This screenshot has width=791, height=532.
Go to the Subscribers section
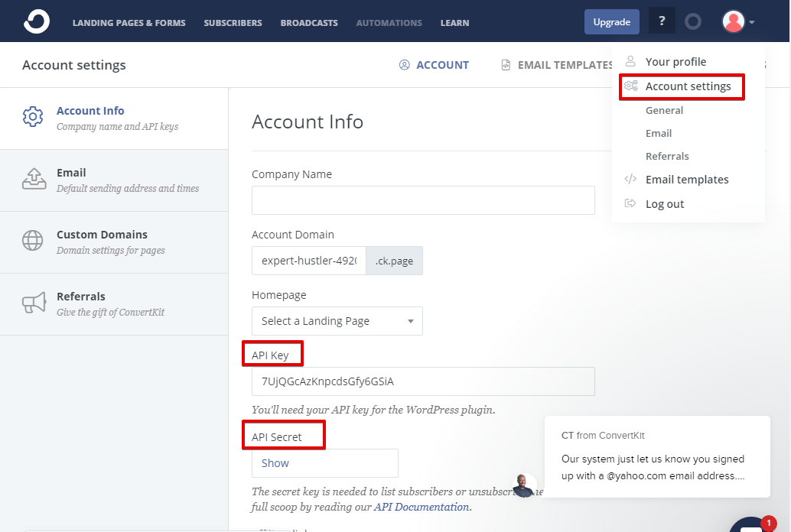[233, 23]
